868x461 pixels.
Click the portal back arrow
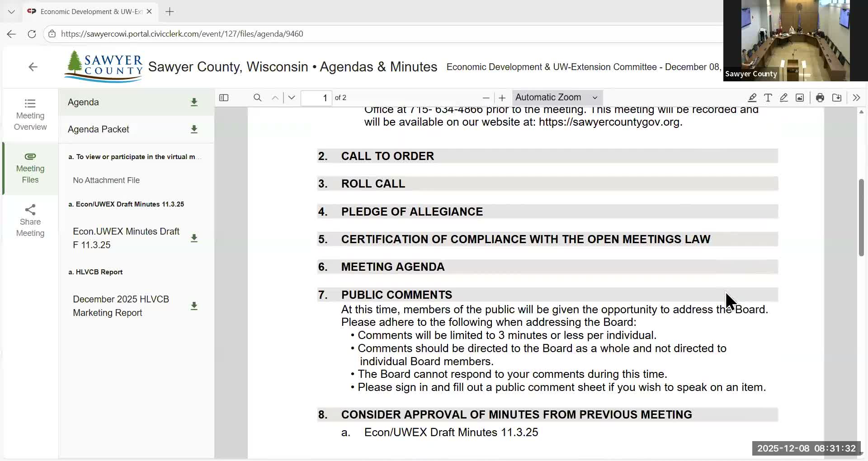click(x=33, y=67)
